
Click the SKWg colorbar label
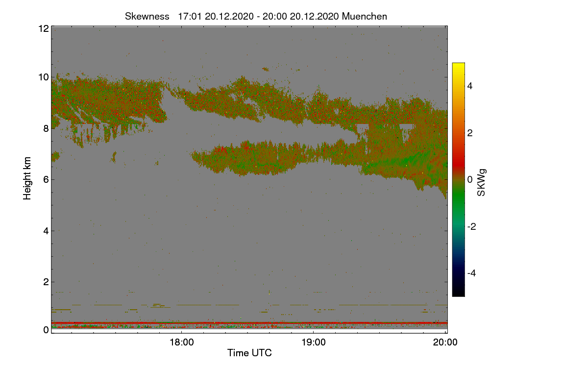[482, 182]
